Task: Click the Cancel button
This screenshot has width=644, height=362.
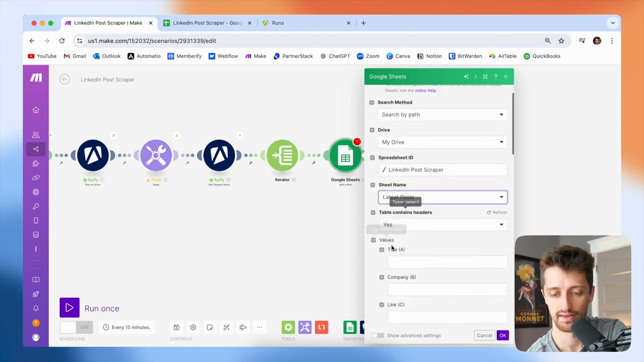Action: pyautogui.click(x=485, y=335)
